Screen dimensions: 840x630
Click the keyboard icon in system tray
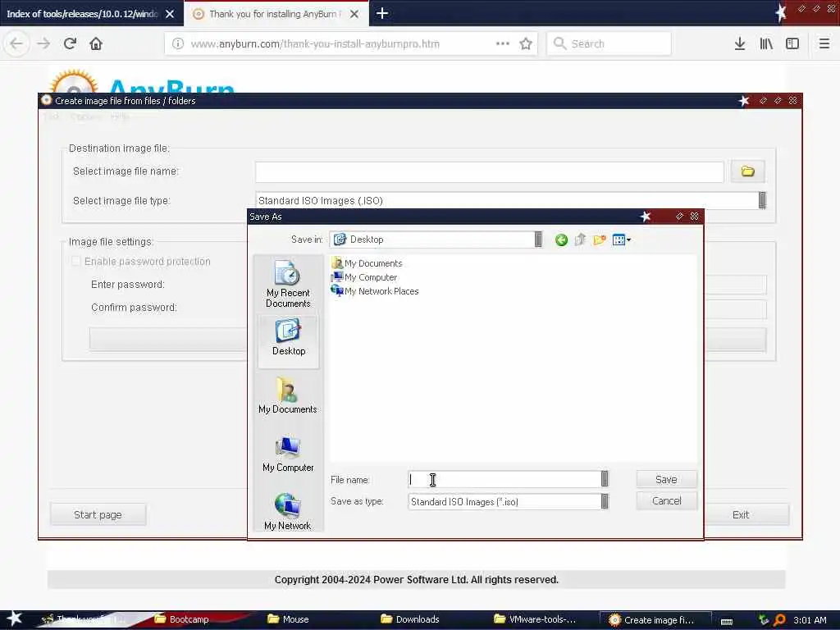click(x=727, y=621)
